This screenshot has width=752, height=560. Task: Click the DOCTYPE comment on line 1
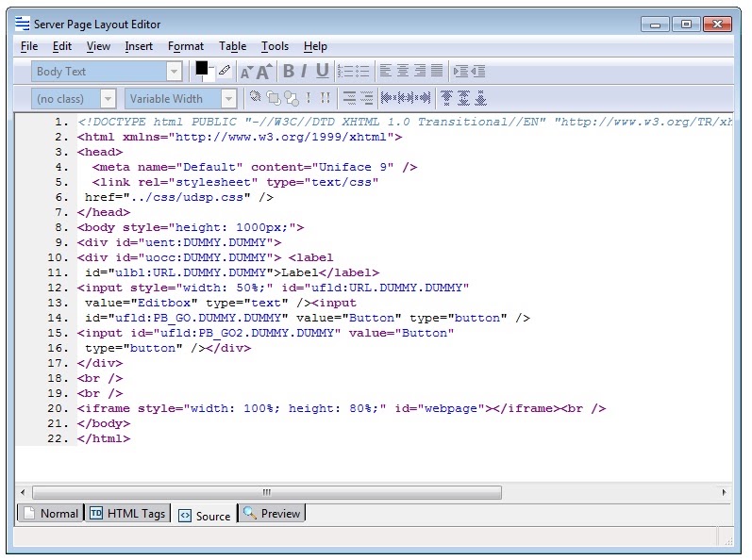coord(405,122)
